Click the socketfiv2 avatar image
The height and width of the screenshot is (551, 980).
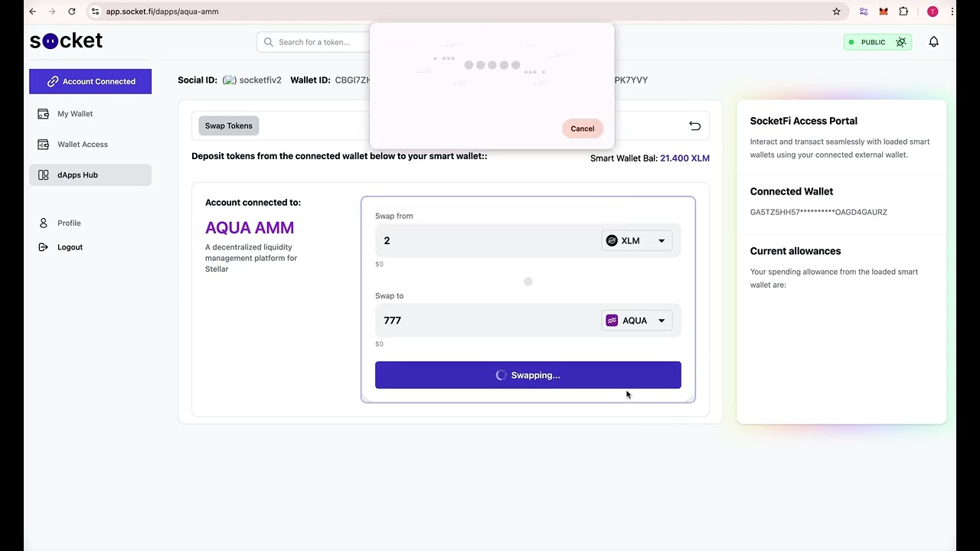[x=229, y=80]
